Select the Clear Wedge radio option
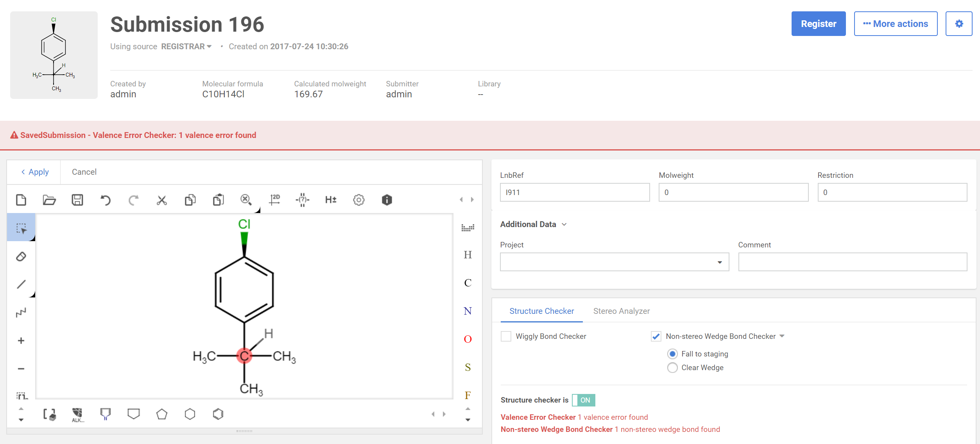The height and width of the screenshot is (444, 980). (x=672, y=367)
